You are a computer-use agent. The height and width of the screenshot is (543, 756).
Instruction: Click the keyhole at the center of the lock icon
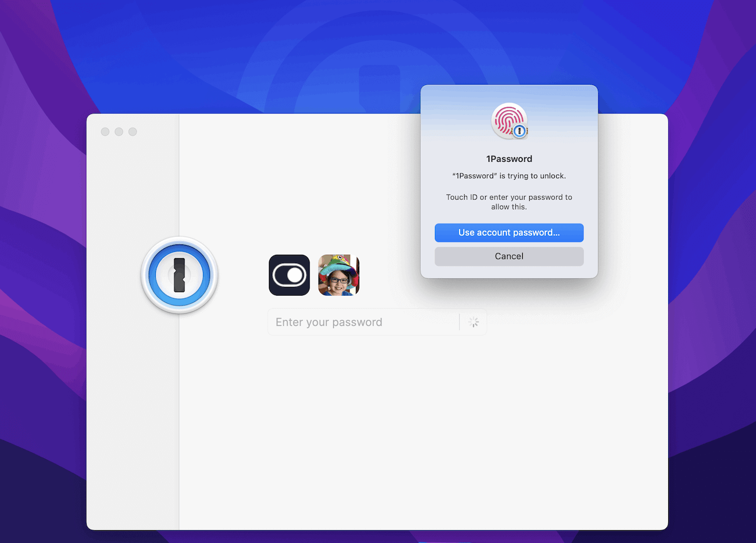point(179,275)
